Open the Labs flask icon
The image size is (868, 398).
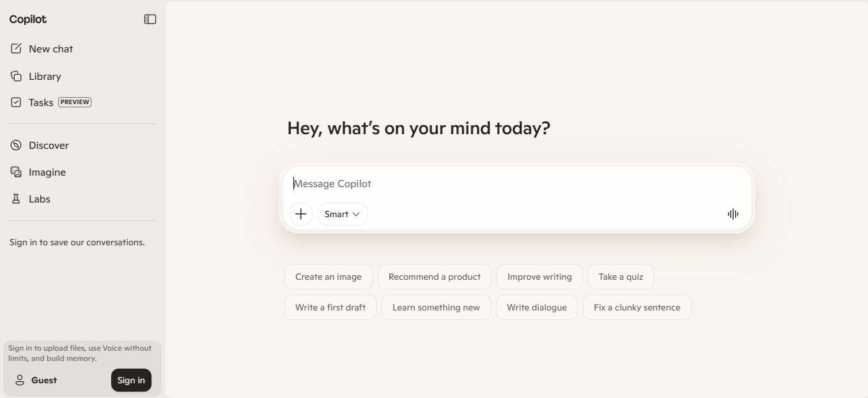16,199
